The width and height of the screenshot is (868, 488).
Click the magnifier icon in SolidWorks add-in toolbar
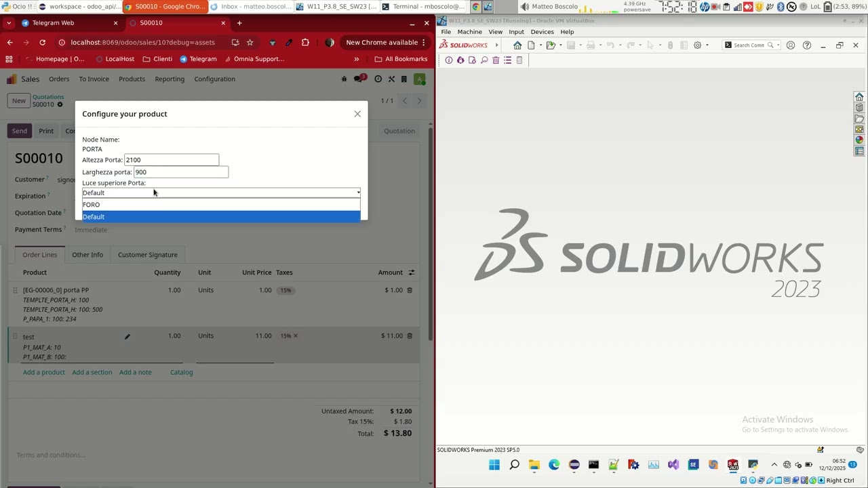(484, 60)
